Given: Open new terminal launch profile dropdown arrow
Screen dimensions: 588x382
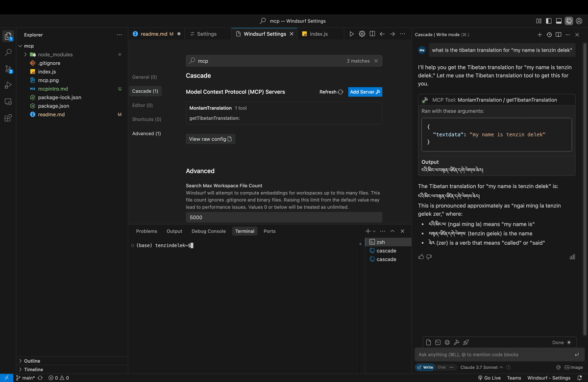Looking at the screenshot, I should pos(374,231).
